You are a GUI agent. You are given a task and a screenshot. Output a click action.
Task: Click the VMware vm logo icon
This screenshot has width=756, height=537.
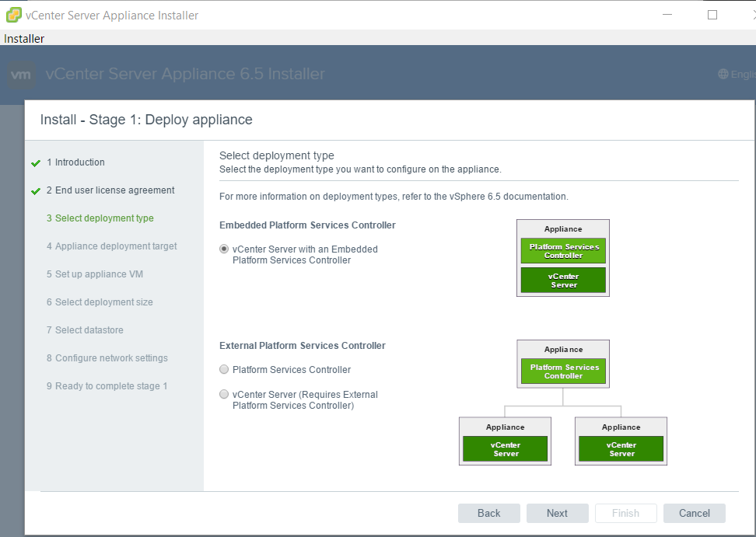pos(21,75)
